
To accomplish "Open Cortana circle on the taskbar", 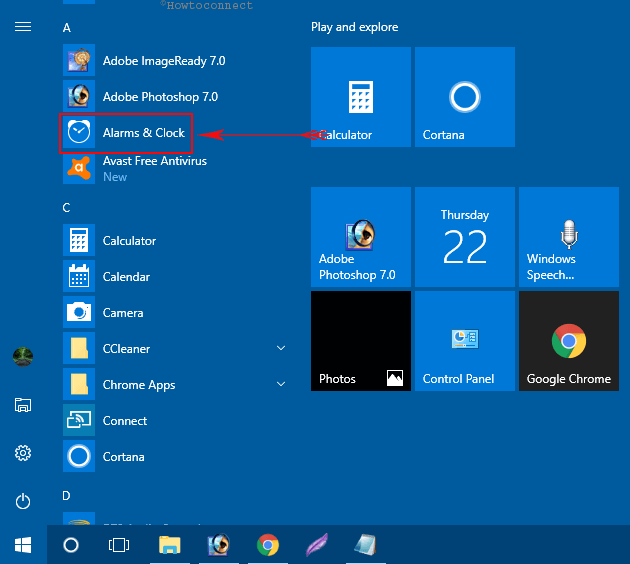I will point(71,545).
